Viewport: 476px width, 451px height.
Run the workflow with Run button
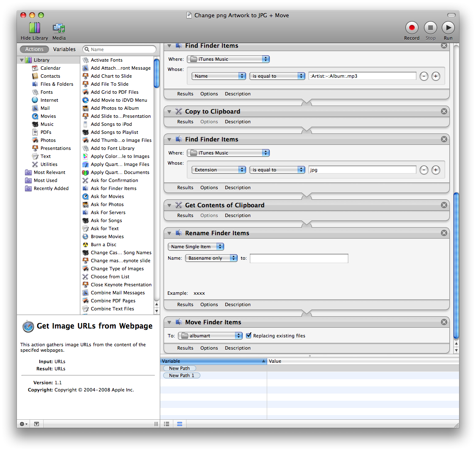click(x=448, y=27)
